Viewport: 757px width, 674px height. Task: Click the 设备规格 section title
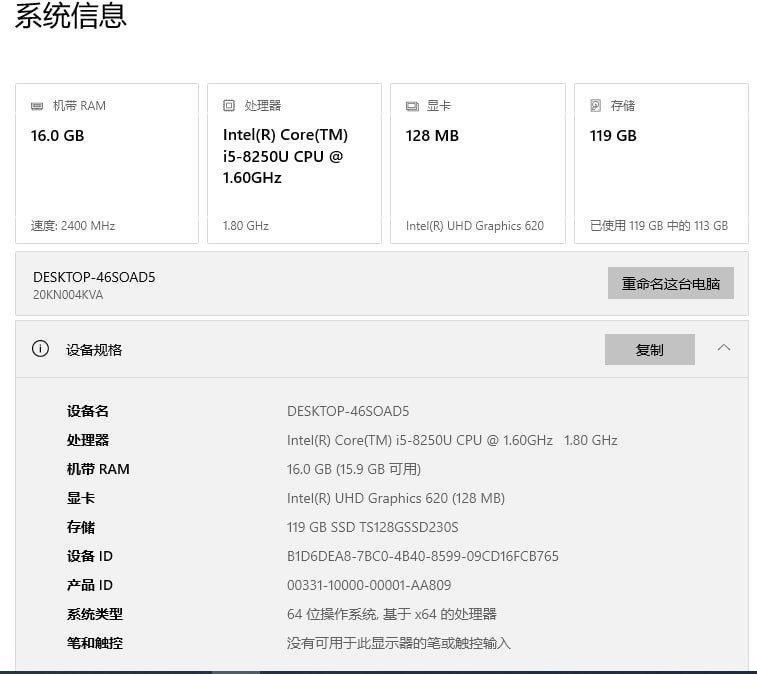coord(94,350)
